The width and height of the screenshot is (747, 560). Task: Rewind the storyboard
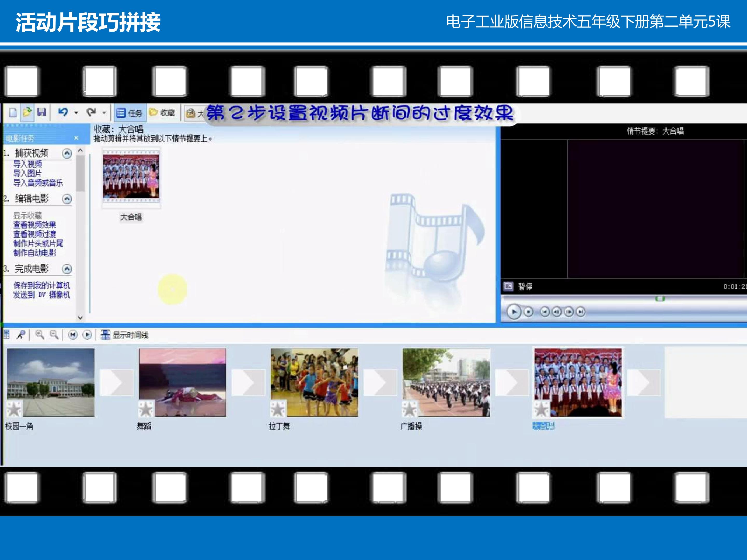point(73,335)
